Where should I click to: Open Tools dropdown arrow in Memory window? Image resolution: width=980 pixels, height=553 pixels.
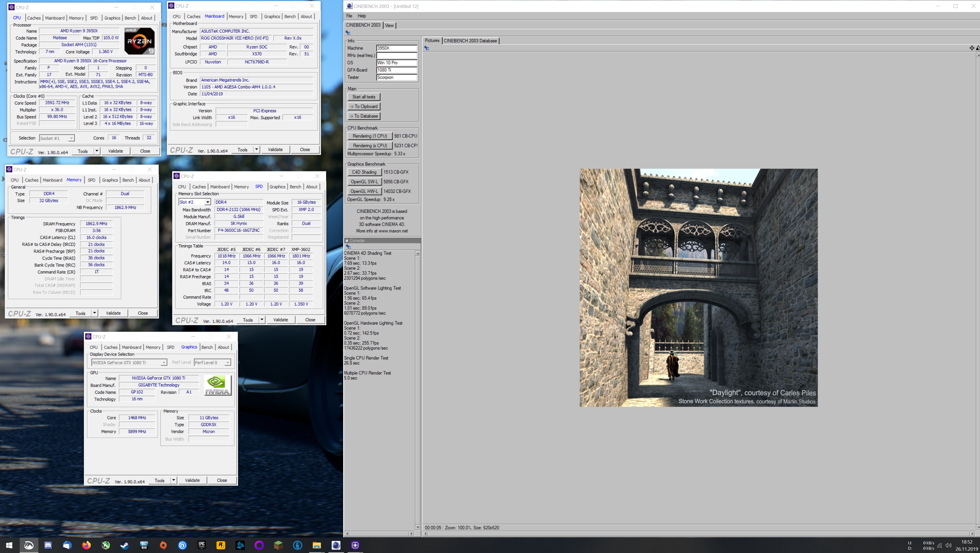point(94,313)
